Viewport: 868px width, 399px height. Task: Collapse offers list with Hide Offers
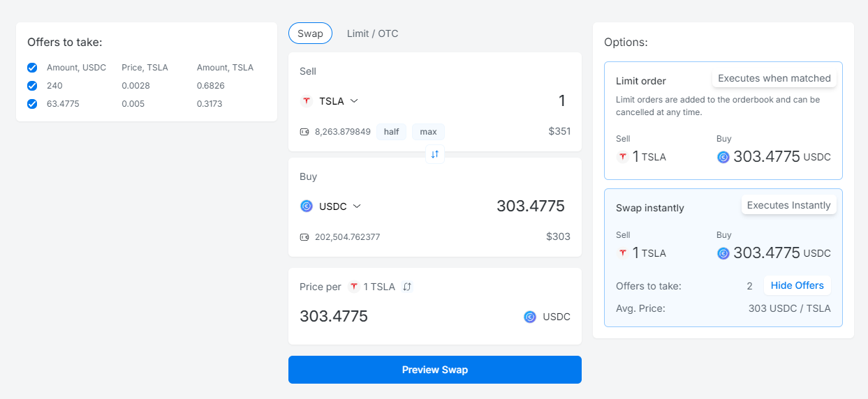click(x=797, y=285)
